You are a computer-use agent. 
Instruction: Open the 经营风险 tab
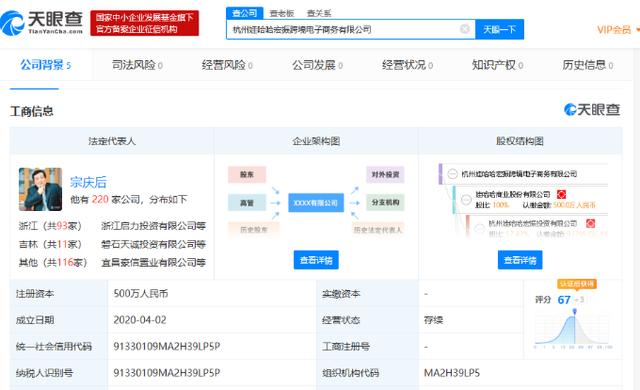tap(227, 65)
